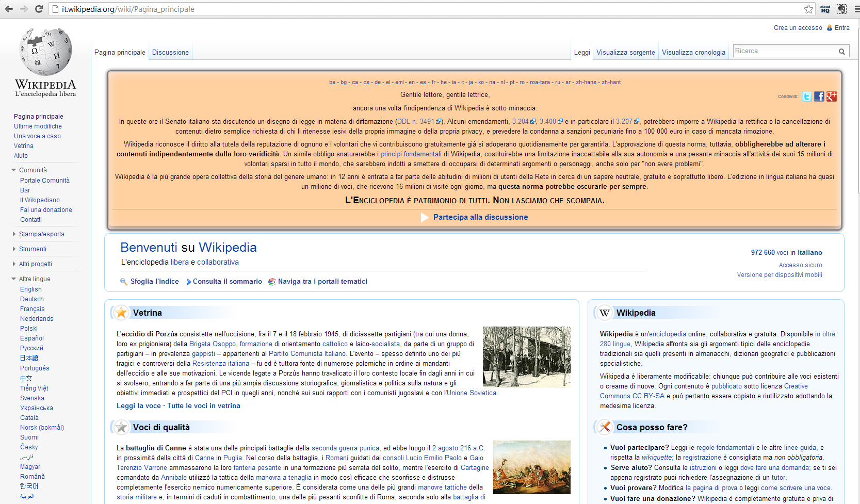The image size is (860, 504).
Task: Share the banner on Facebook
Action: (819, 96)
